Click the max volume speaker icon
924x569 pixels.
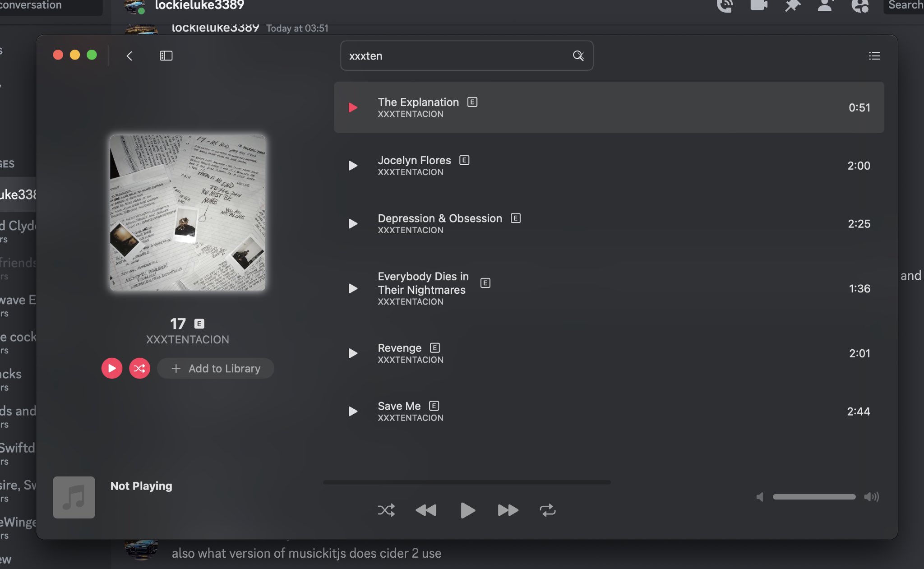click(871, 497)
